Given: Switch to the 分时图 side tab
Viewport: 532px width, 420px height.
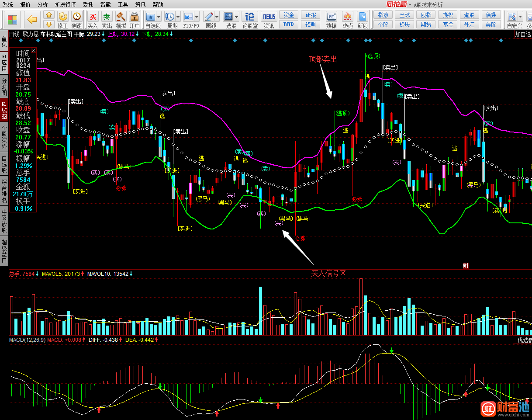Looking at the screenshot, I should tap(4, 87).
